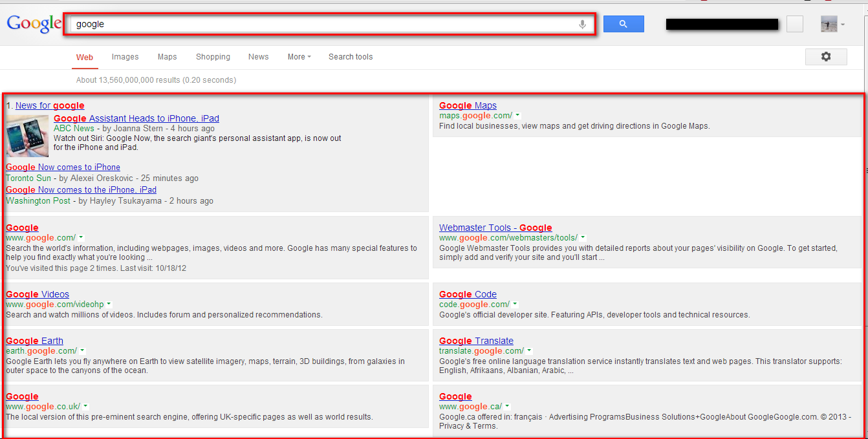Click the iPhone article thumbnail in news results
This screenshot has width=868, height=439.
pyautogui.click(x=27, y=135)
